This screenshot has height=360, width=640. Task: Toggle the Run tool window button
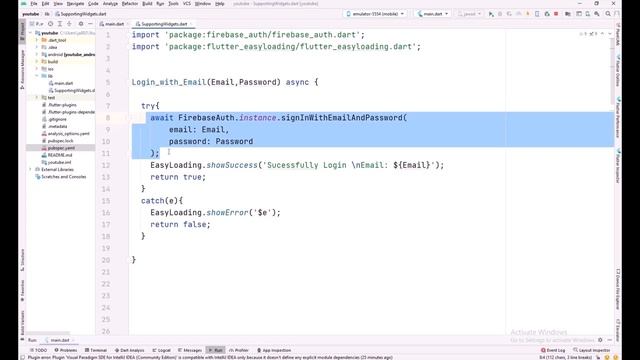[216, 350]
